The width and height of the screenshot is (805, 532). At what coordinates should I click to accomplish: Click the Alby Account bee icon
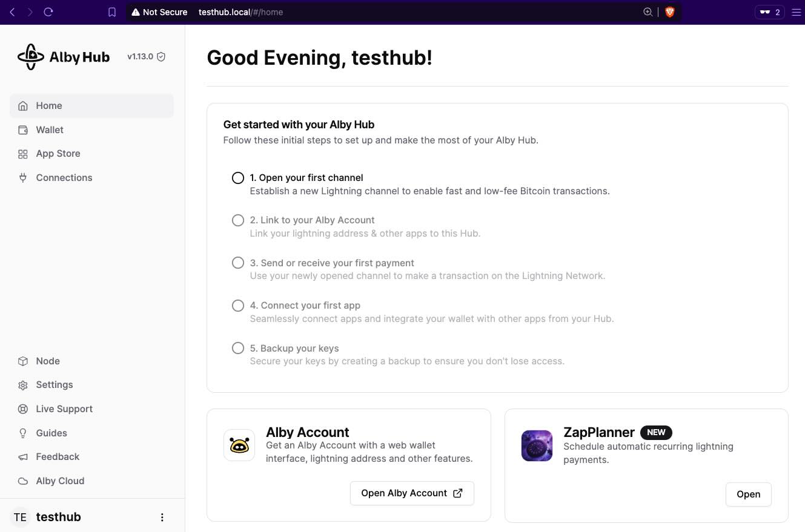[239, 445]
